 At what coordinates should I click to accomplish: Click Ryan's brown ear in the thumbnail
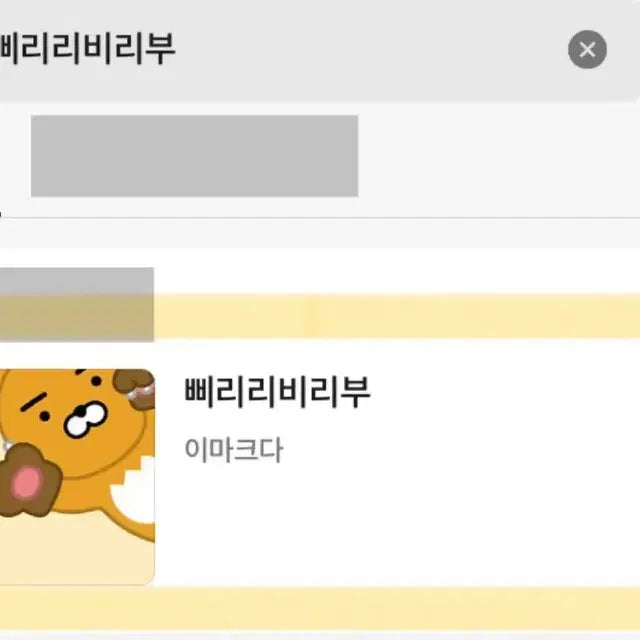[135, 388]
